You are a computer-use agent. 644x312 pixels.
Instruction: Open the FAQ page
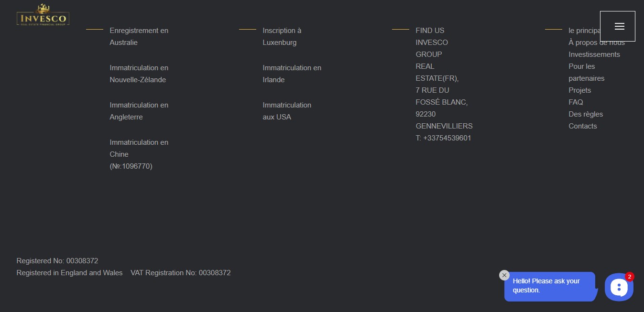[576, 102]
